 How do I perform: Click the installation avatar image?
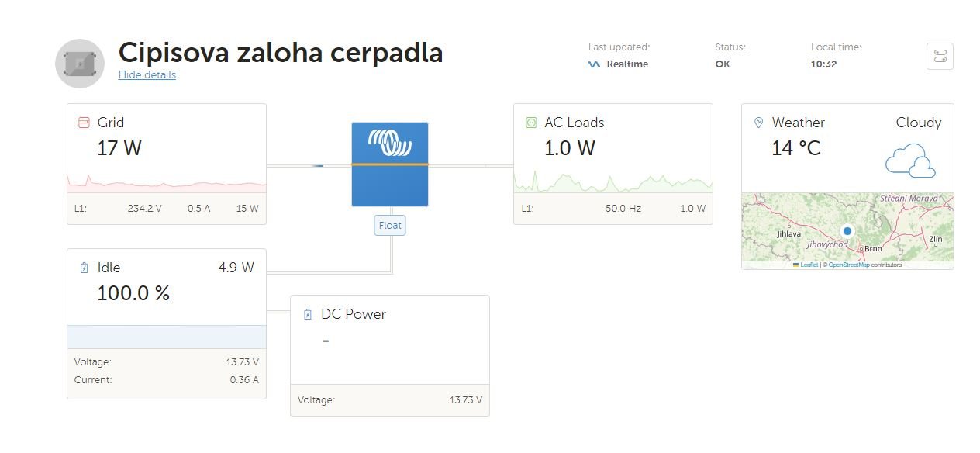click(80, 63)
